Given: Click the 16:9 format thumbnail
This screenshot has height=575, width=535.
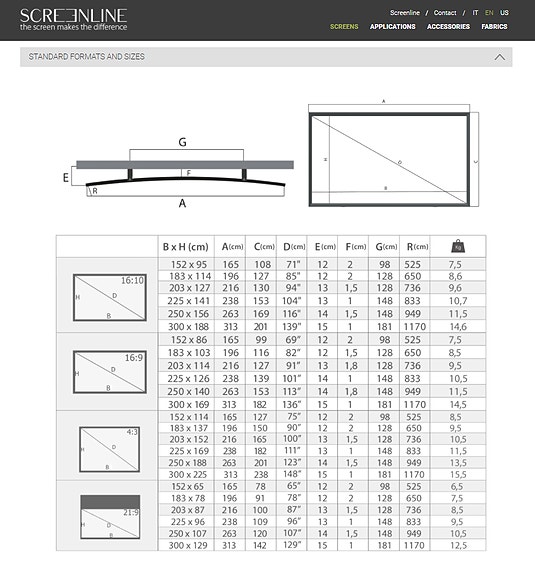Looking at the screenshot, I should (110, 372).
